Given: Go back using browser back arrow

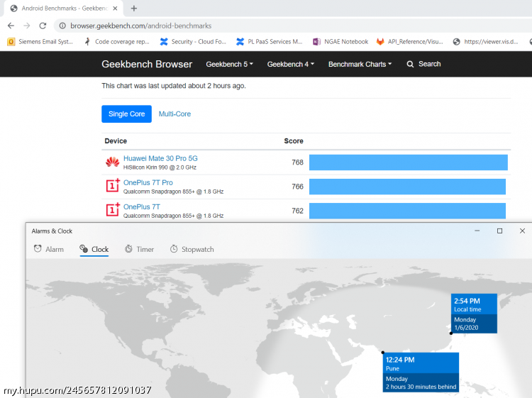Looking at the screenshot, I should coord(11,26).
